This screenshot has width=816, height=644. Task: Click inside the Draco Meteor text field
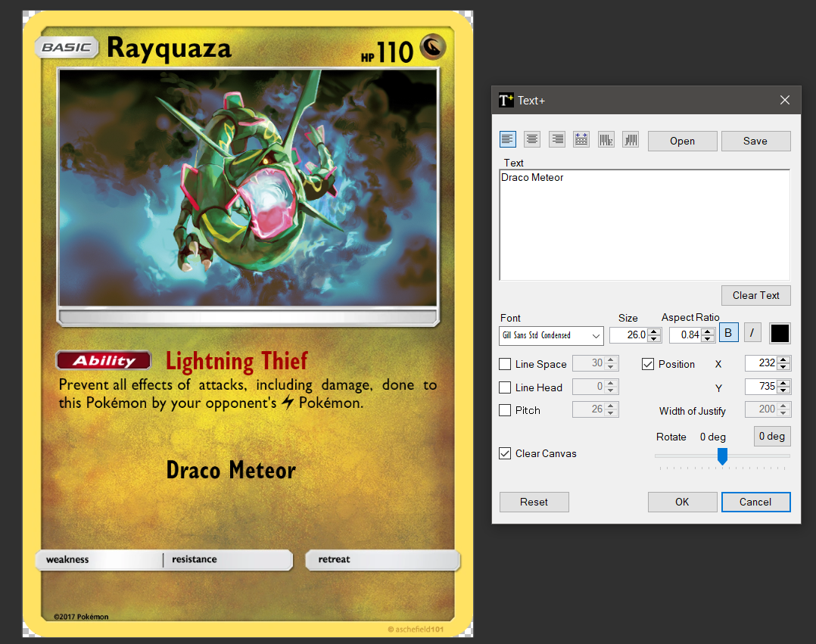coord(643,219)
